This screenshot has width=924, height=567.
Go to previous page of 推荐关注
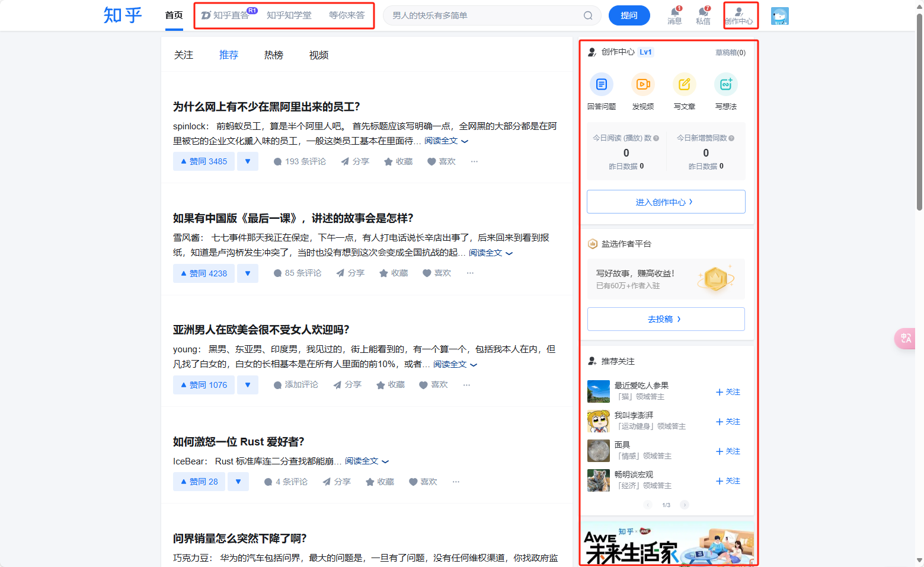(648, 505)
